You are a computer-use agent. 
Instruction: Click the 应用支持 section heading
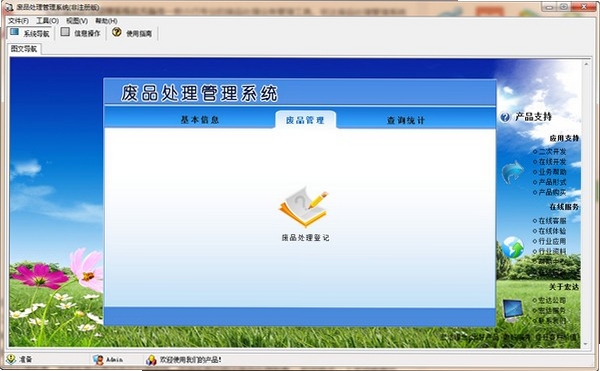[x=564, y=138]
